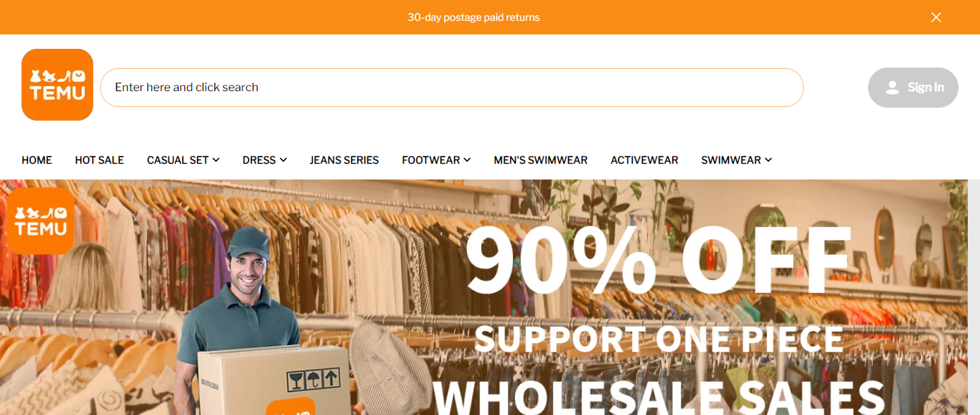Viewport: 980px width, 415px height.
Task: Click the Casual Set menu label
Action: (x=178, y=160)
